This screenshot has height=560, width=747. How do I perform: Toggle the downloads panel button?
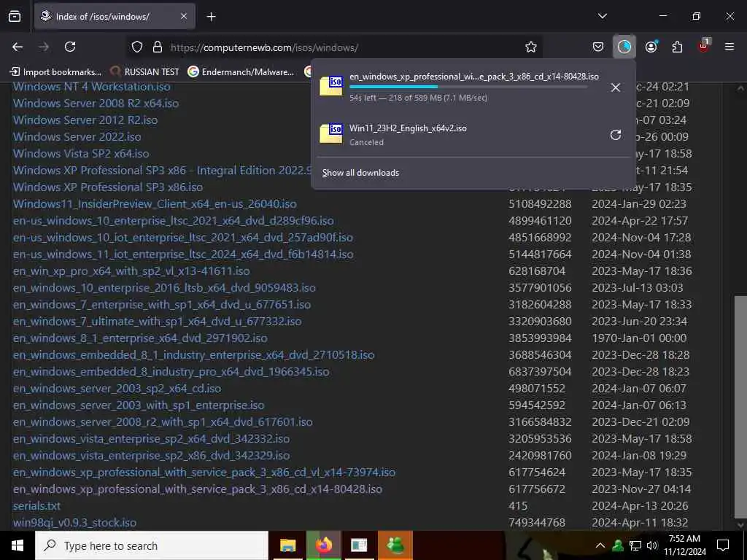click(624, 47)
